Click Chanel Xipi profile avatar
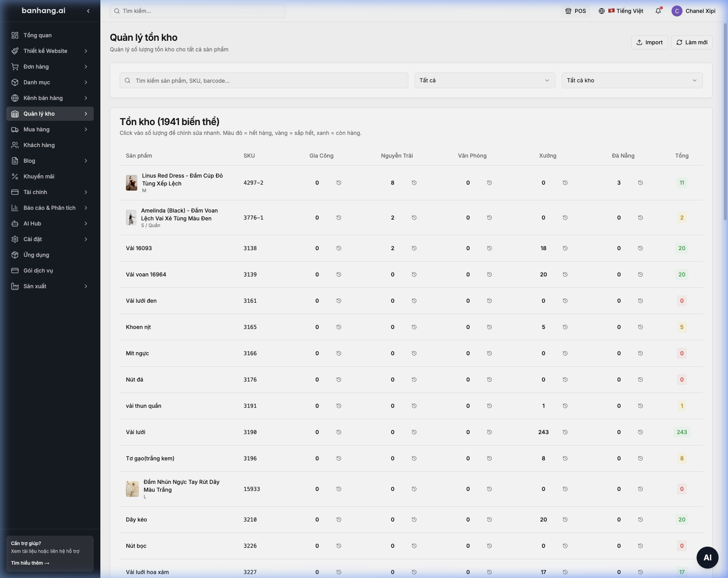Image resolution: width=728 pixels, height=578 pixels. pyautogui.click(x=677, y=11)
